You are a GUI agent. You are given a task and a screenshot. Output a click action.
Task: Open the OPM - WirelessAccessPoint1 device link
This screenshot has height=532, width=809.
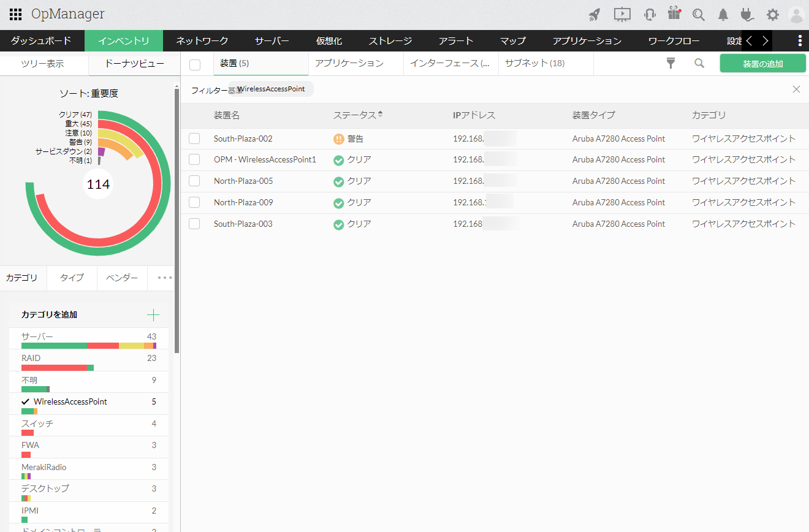pos(265,160)
